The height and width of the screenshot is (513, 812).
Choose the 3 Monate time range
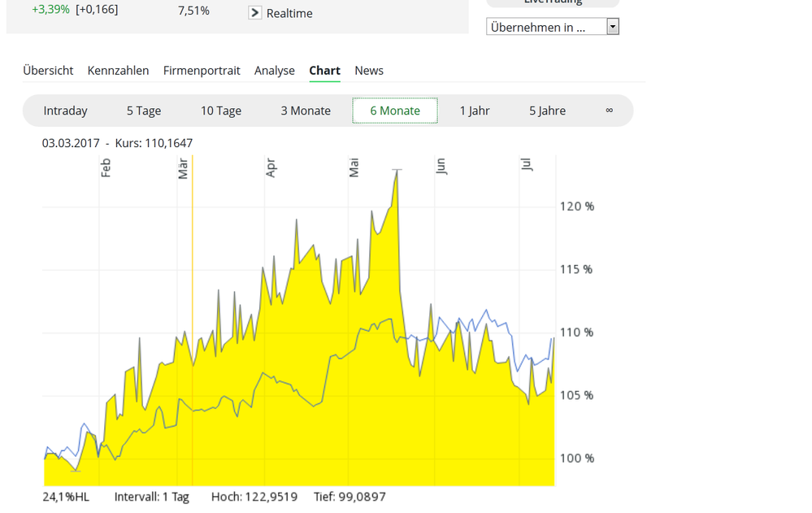[x=305, y=110]
